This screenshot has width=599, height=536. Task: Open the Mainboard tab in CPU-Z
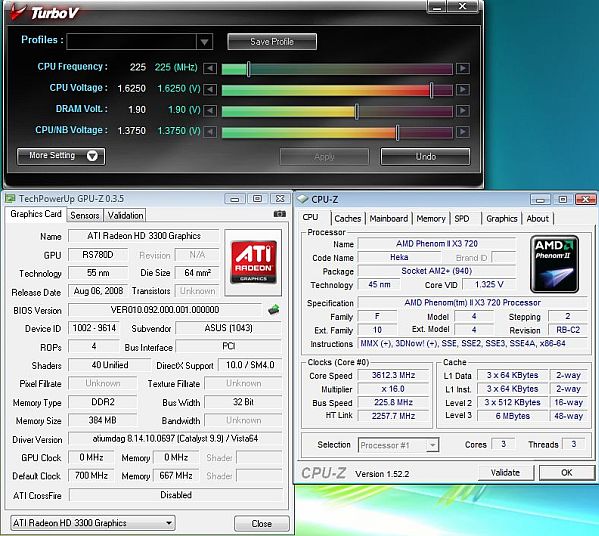point(389,219)
